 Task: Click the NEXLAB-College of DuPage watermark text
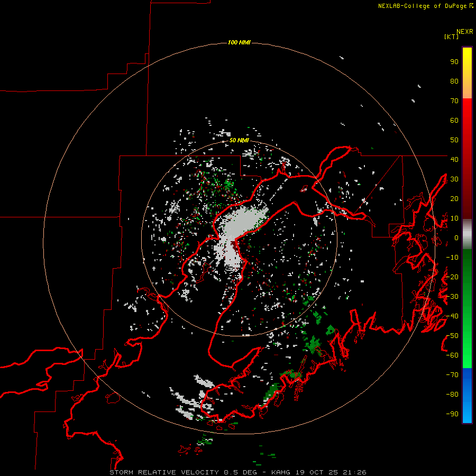click(x=423, y=6)
